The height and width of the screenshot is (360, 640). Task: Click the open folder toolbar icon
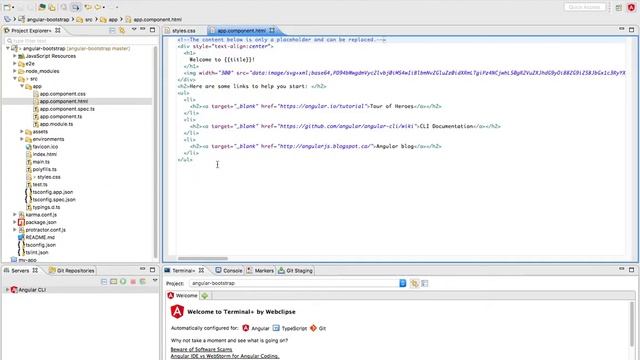pos(52,7)
